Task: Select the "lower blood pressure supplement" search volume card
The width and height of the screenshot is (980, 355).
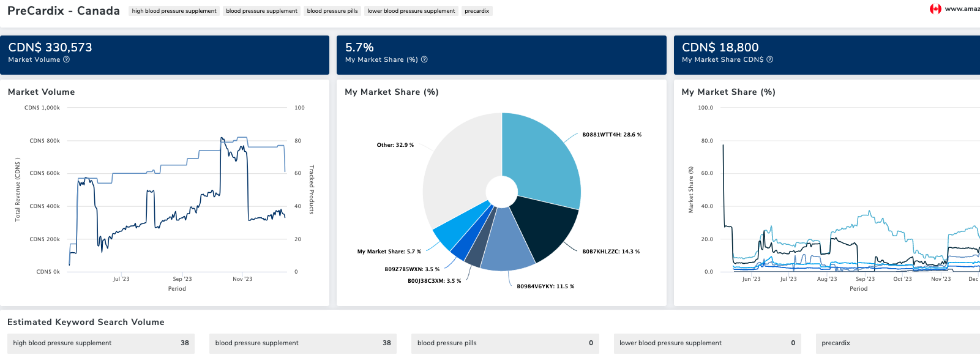Action: point(707,343)
